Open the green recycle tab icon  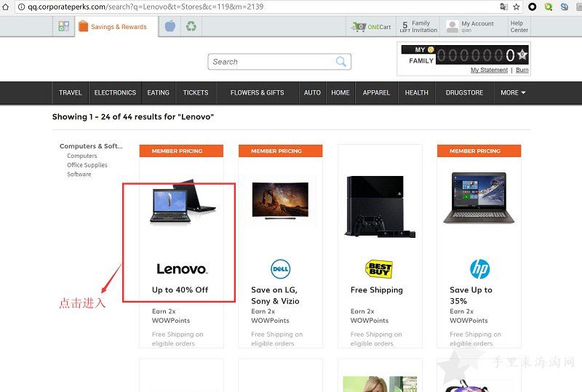point(191,26)
